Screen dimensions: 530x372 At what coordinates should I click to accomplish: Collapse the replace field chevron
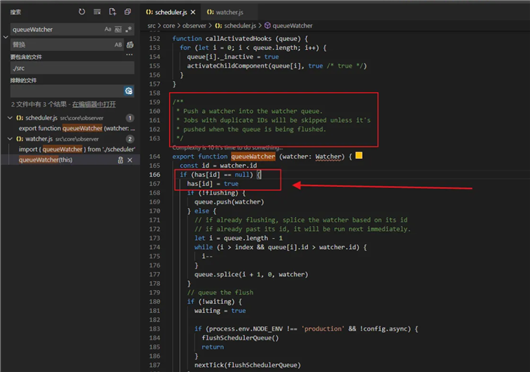(x=5, y=37)
